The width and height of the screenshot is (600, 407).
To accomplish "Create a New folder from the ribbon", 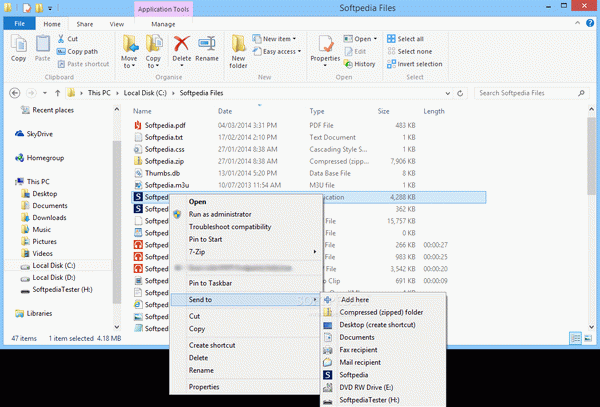I will [x=238, y=51].
